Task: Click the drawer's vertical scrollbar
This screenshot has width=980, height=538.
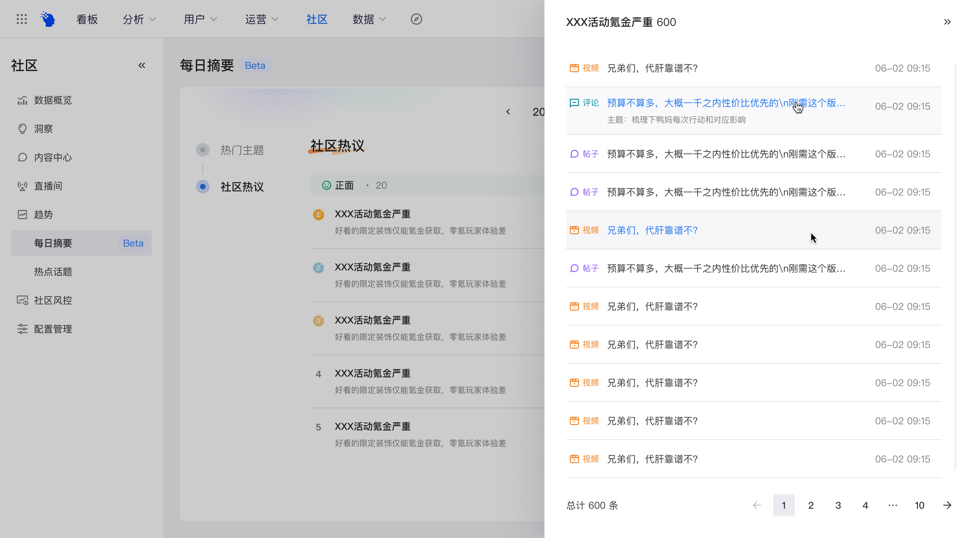Action: [x=955, y=267]
